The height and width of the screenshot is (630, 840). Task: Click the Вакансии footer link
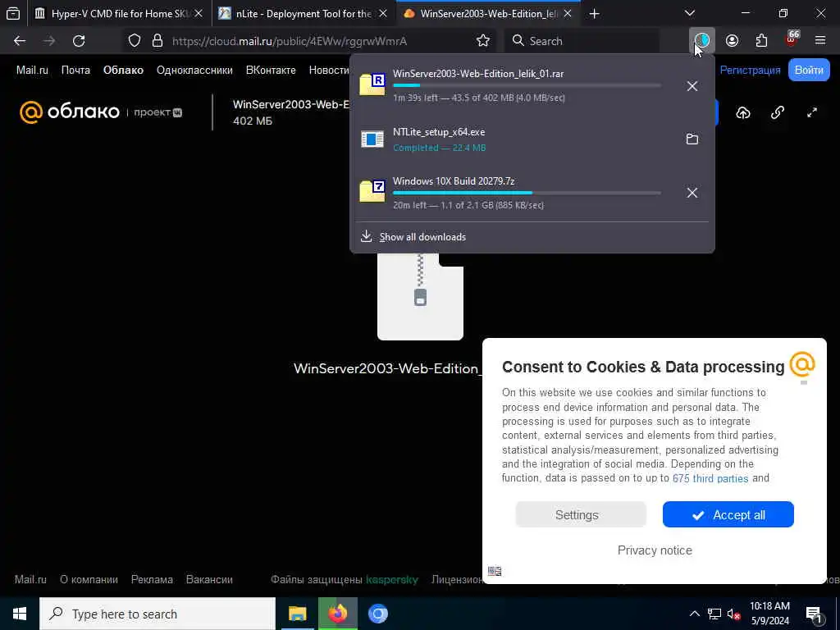(x=209, y=580)
